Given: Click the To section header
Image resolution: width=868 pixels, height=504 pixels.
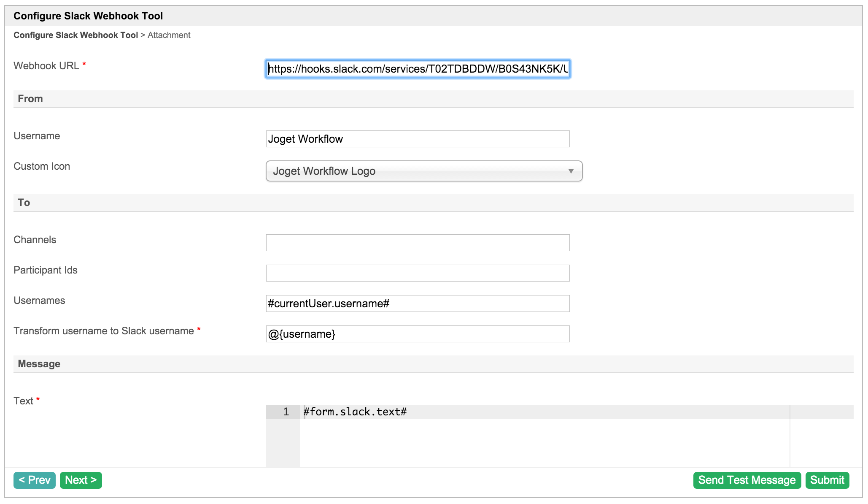Looking at the screenshot, I should coord(24,203).
